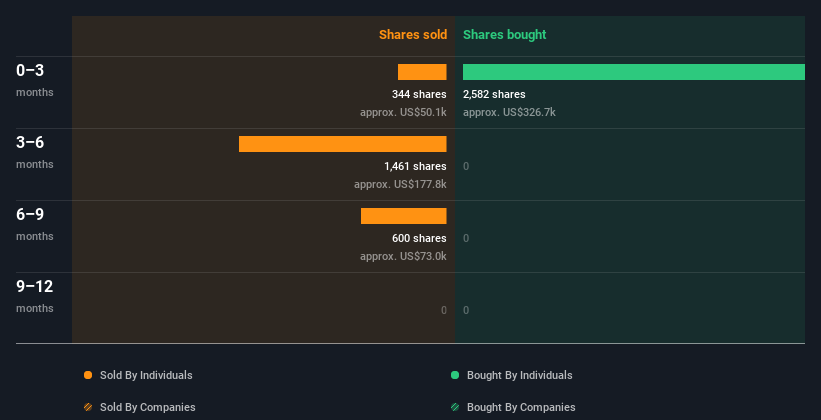Screen dimensions: 821x420
Task: Click the approx. US$50.1k text
Action: click(x=403, y=113)
